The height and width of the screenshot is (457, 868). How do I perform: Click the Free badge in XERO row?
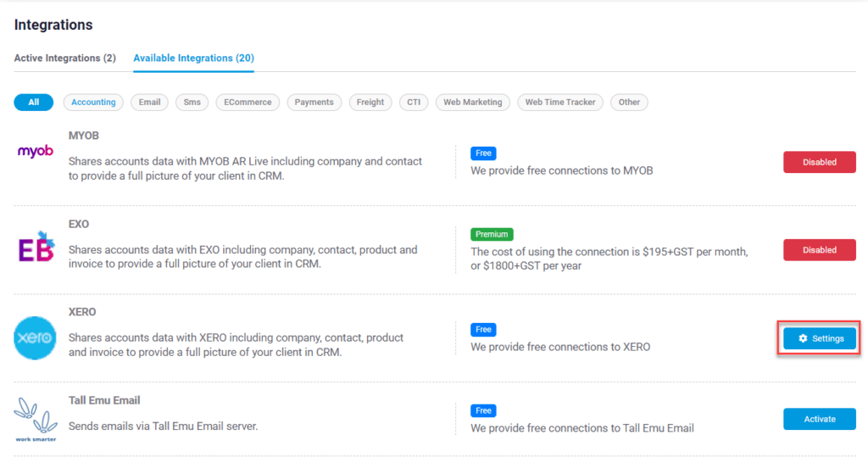pos(483,330)
